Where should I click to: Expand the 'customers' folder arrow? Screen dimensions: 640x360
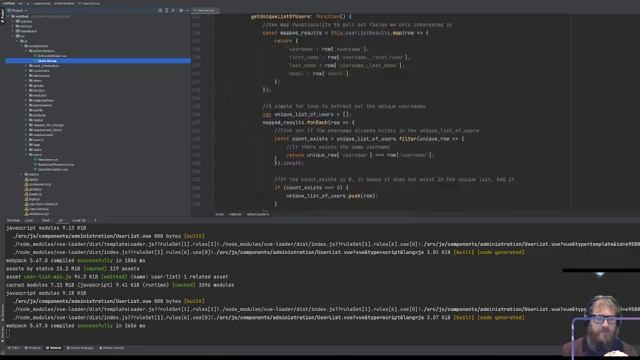[27, 71]
